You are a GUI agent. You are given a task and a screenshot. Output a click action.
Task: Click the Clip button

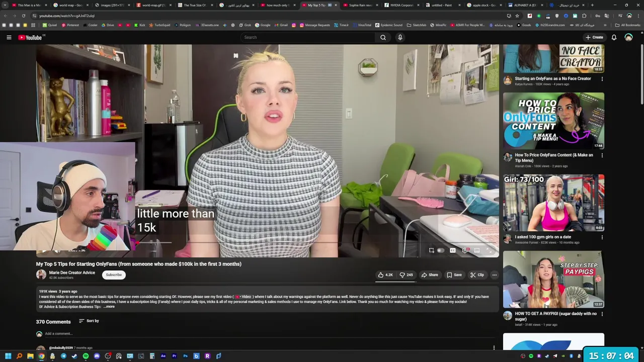(477, 275)
